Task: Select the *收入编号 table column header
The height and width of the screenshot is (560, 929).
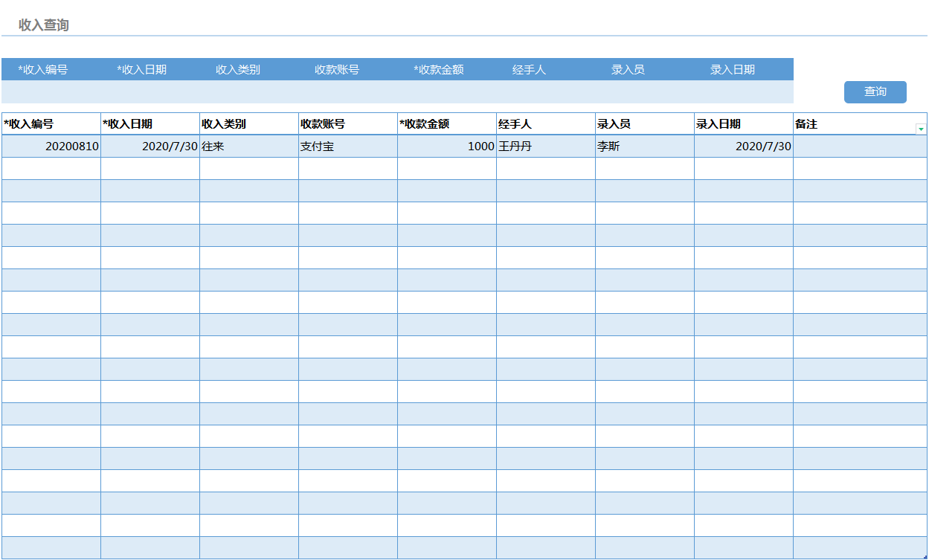Action: (x=50, y=124)
